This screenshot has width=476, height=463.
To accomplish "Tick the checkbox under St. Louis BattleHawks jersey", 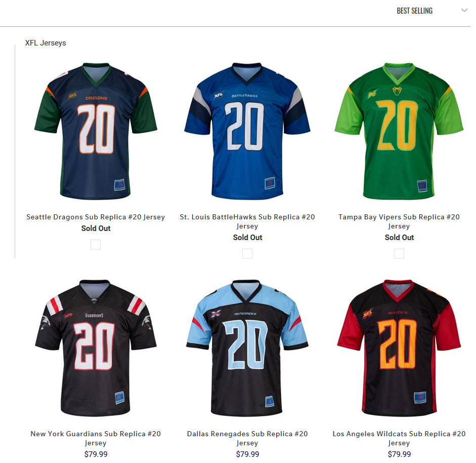I will pyautogui.click(x=247, y=254).
